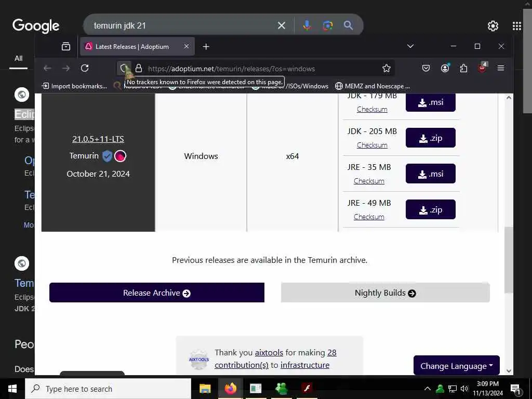Open the Extensions puzzle icon
This screenshot has height=399, width=532.
[x=463, y=68]
